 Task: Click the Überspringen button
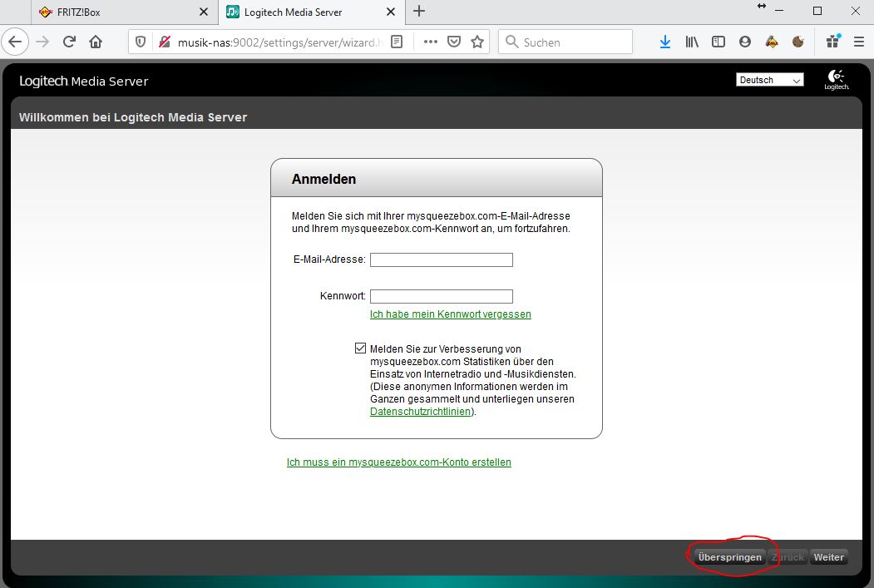click(729, 557)
